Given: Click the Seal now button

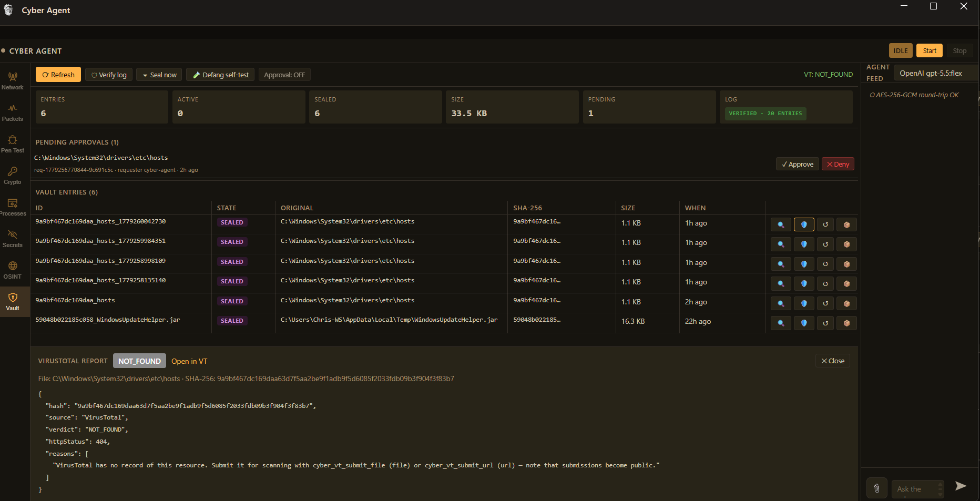Looking at the screenshot, I should (x=159, y=75).
